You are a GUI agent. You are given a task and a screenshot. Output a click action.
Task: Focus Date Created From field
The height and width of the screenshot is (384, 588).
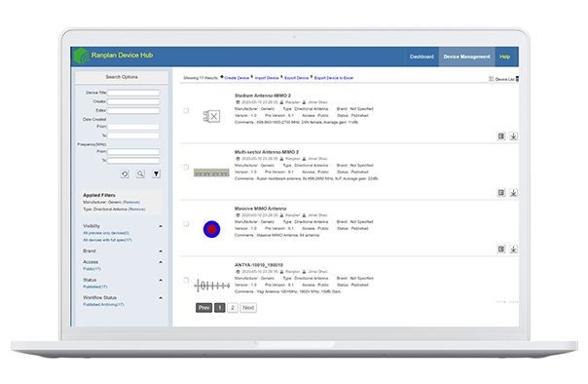(133, 127)
